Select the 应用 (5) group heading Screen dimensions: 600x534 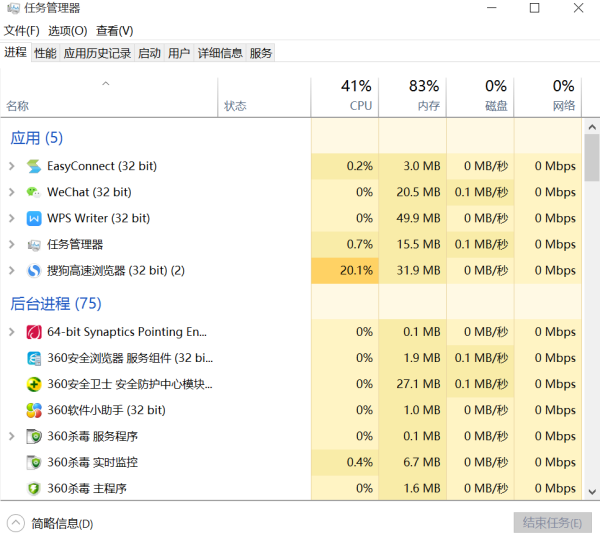[36, 138]
